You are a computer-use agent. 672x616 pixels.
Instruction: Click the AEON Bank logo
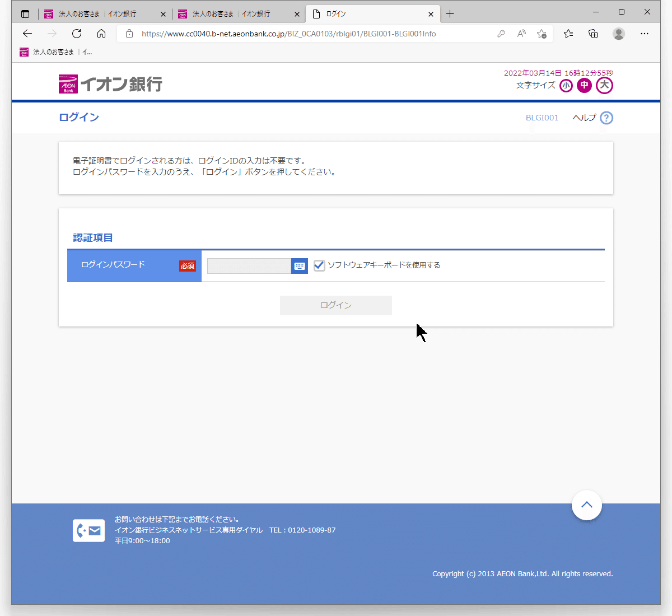click(110, 83)
